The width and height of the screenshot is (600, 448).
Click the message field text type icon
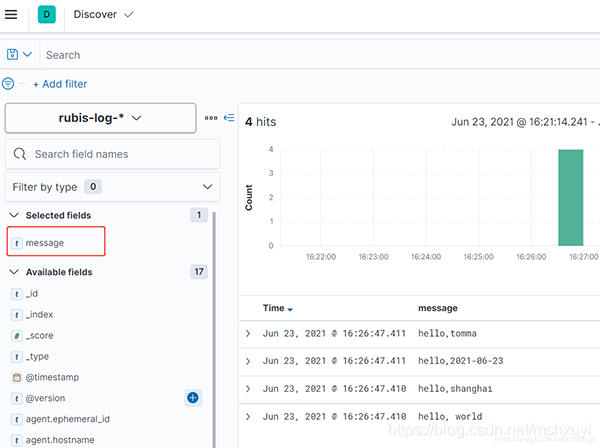coord(16,243)
